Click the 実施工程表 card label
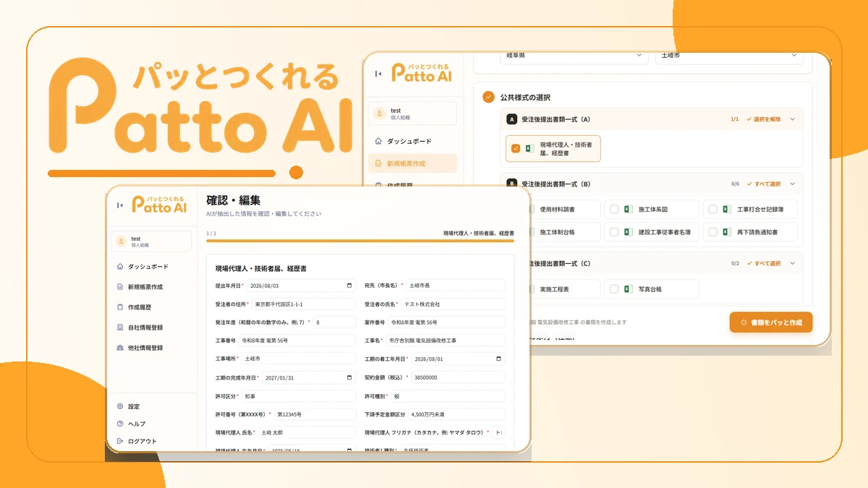The height and width of the screenshot is (488, 868). pyautogui.click(x=555, y=289)
